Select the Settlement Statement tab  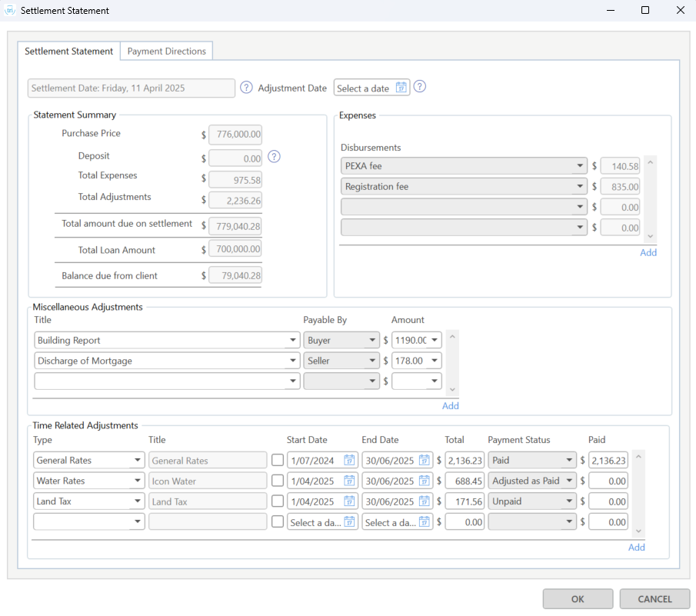69,51
